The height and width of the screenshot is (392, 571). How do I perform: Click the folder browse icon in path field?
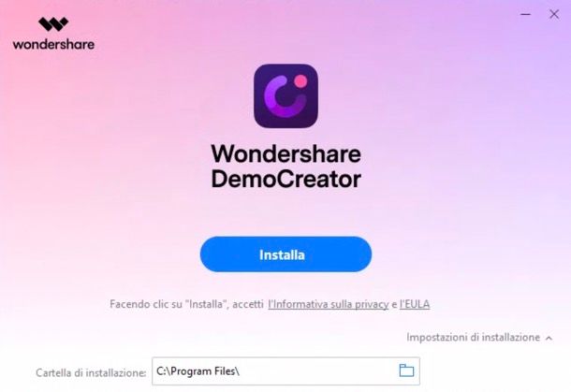click(406, 370)
